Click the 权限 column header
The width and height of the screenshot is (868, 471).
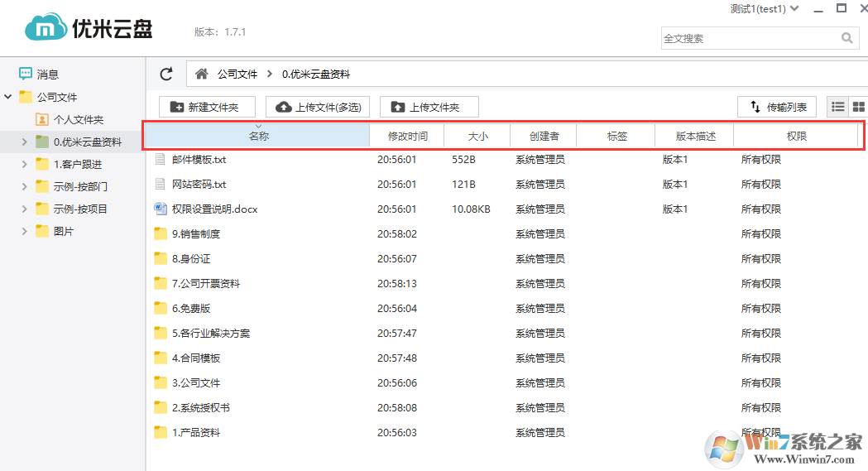pos(797,136)
